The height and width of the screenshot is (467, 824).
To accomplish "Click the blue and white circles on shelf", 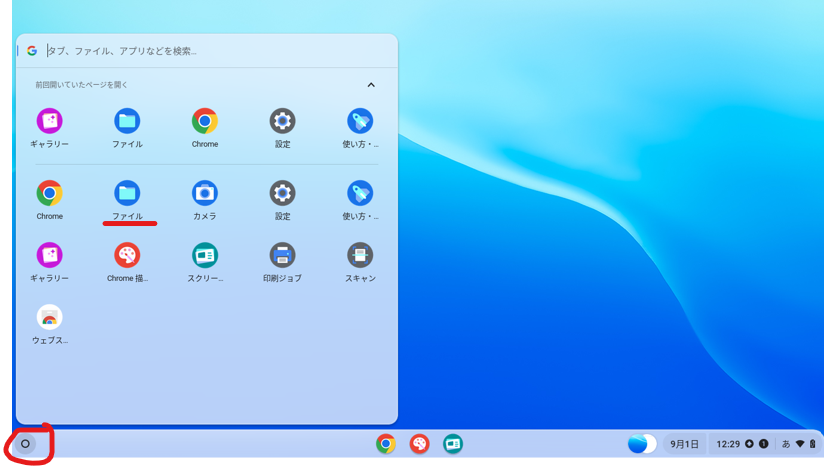I will [642, 444].
